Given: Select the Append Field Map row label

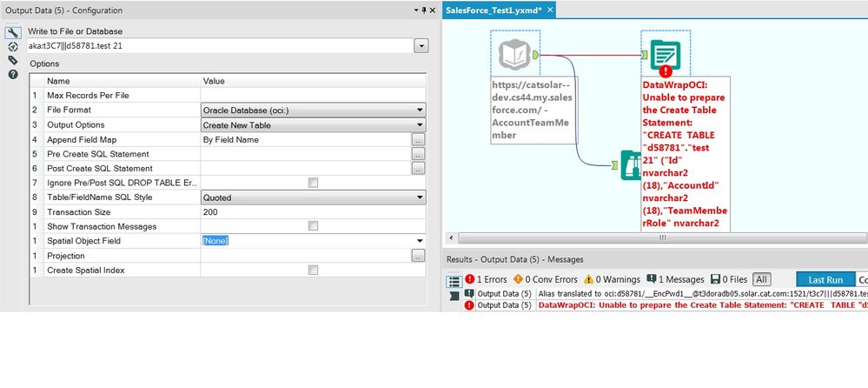Looking at the screenshot, I should [x=82, y=140].
